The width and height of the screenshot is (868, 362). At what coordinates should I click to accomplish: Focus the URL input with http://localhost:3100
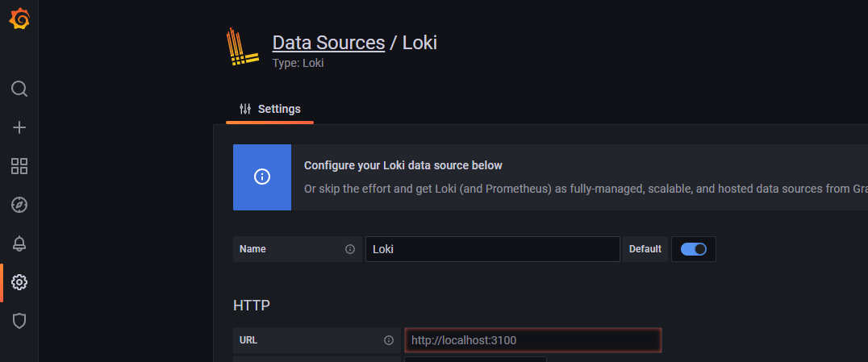[x=532, y=340]
